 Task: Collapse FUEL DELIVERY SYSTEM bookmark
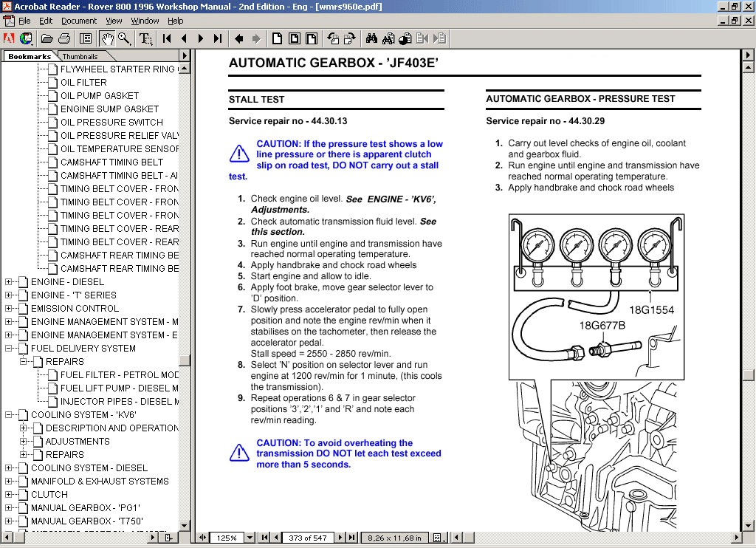tap(9, 349)
